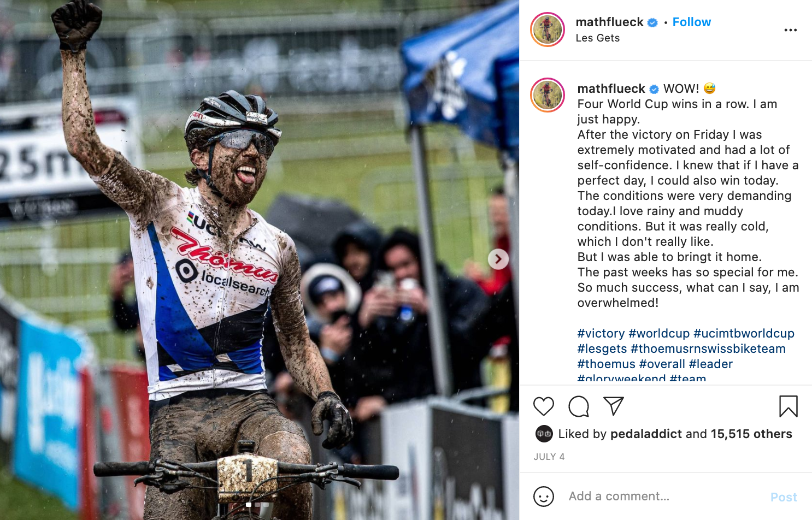
Task: Open the mathflueck username in the caption
Action: point(611,88)
